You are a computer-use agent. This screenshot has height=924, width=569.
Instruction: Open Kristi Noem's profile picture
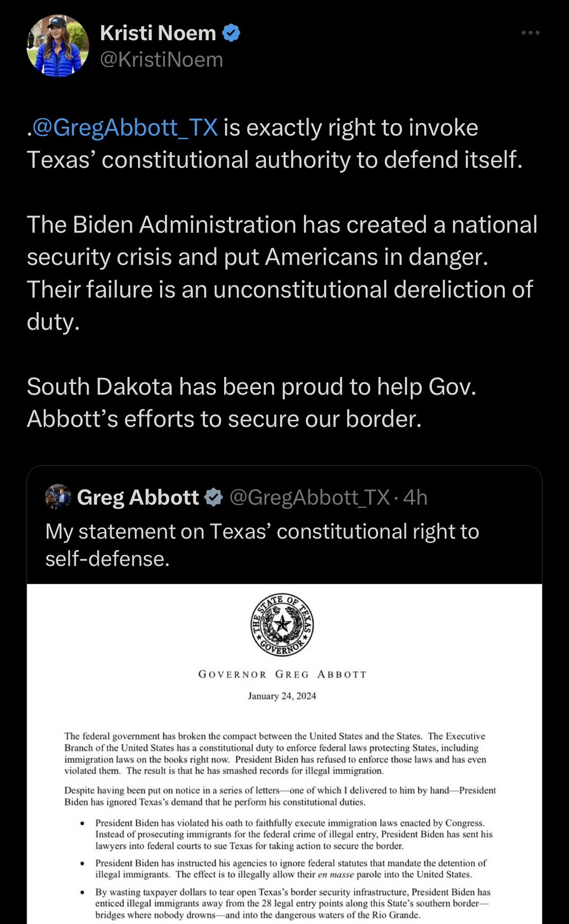58,46
